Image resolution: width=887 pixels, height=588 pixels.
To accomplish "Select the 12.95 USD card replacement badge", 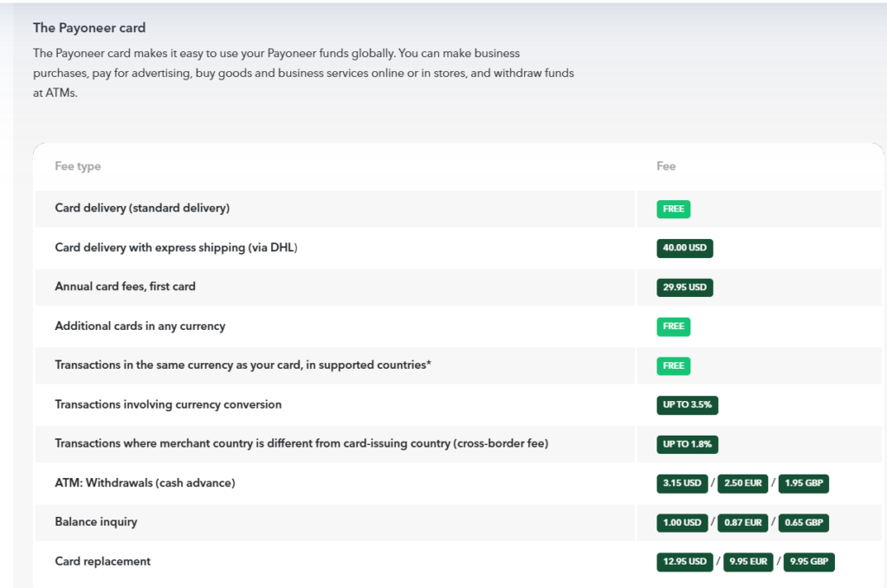I will (x=684, y=562).
